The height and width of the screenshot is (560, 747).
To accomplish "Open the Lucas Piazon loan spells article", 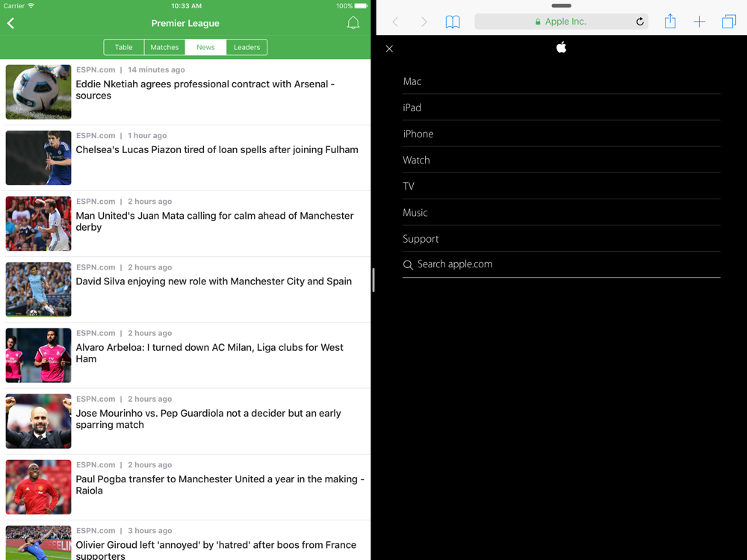I will [x=185, y=158].
